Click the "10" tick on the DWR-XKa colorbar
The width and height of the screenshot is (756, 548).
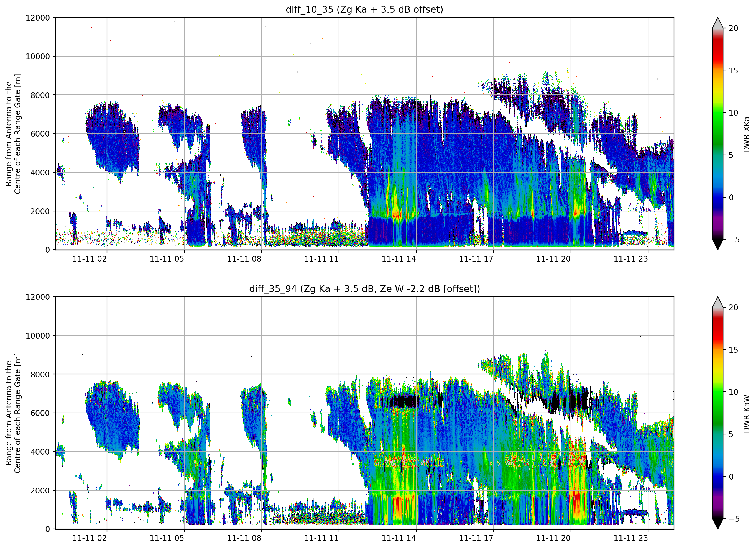pyautogui.click(x=733, y=113)
